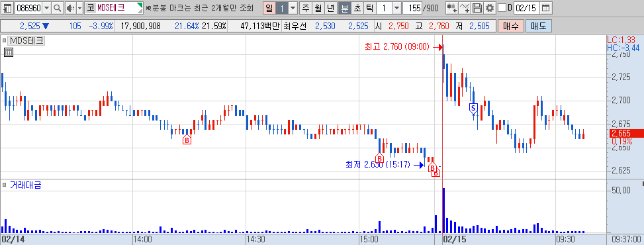Screen dimensions: 644x245
Task: Click the 매수 buy button
Action: tap(510, 26)
